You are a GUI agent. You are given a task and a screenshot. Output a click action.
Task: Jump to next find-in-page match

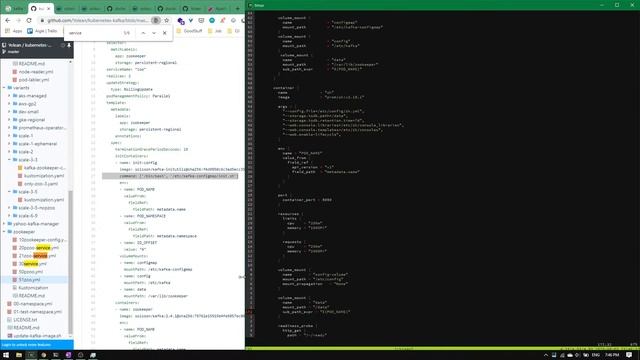(154, 33)
